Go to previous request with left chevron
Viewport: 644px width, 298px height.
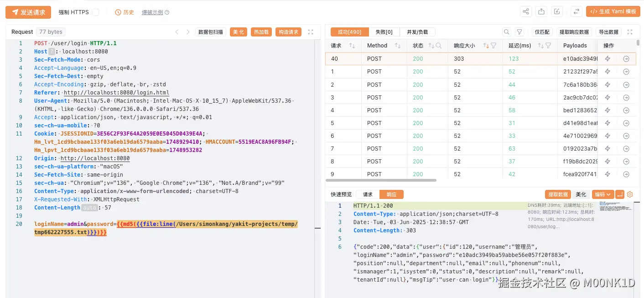(x=177, y=32)
